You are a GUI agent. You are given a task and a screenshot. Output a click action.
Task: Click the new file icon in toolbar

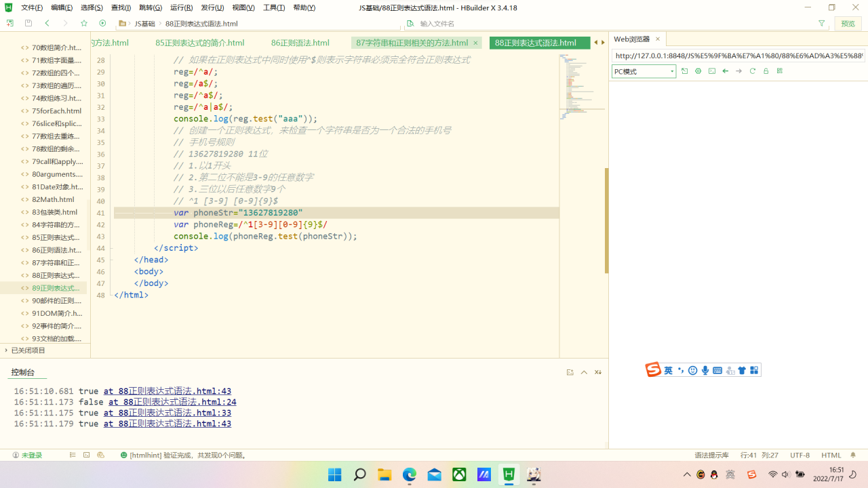point(9,23)
